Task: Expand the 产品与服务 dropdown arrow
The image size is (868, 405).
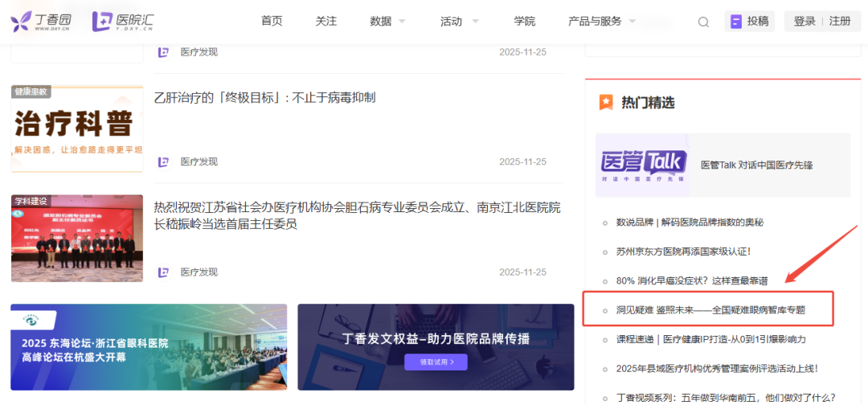Action: coord(633,22)
